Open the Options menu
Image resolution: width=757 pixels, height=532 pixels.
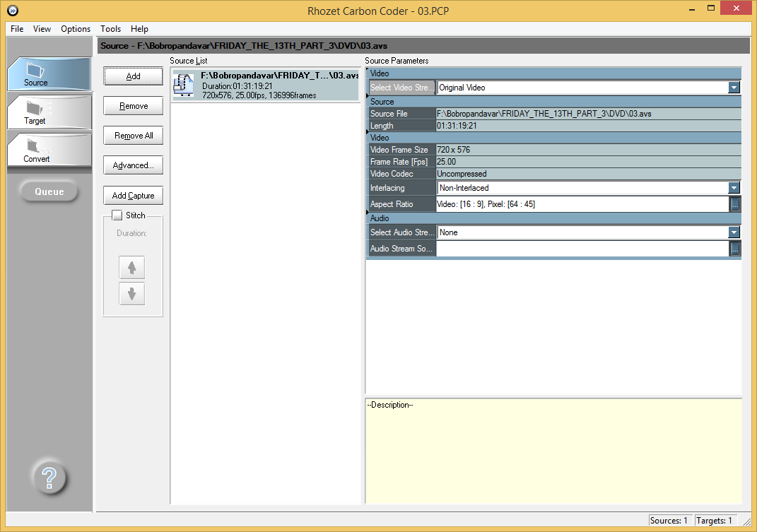(76, 29)
